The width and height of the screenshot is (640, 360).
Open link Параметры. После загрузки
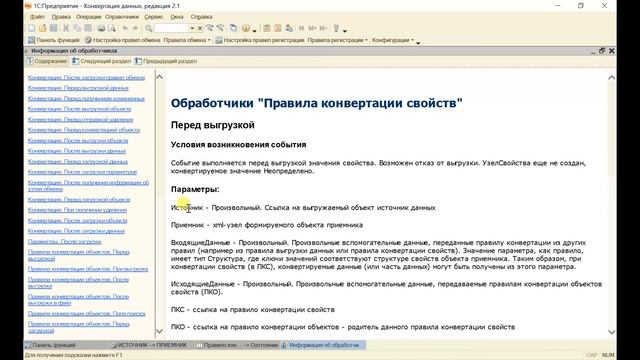pos(64,242)
